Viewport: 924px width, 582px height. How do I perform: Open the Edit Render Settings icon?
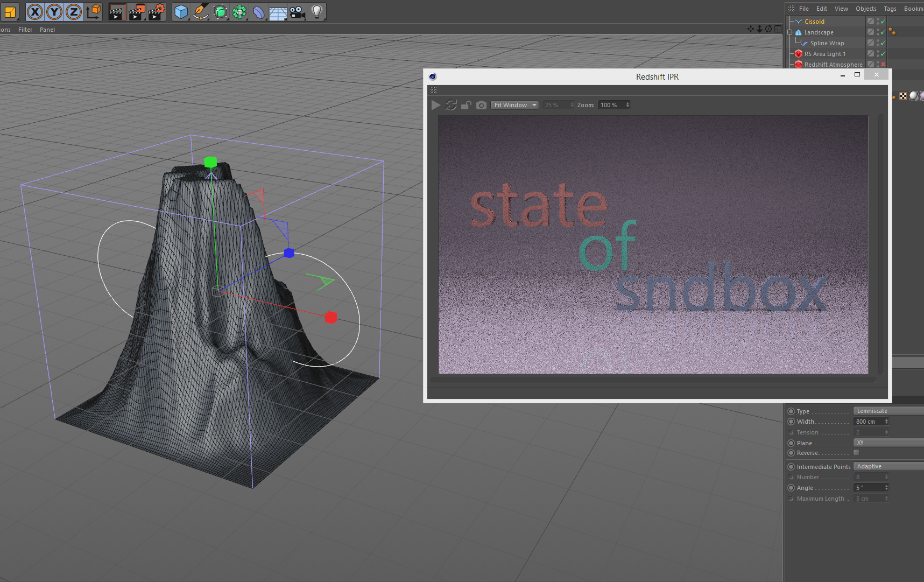coord(156,11)
